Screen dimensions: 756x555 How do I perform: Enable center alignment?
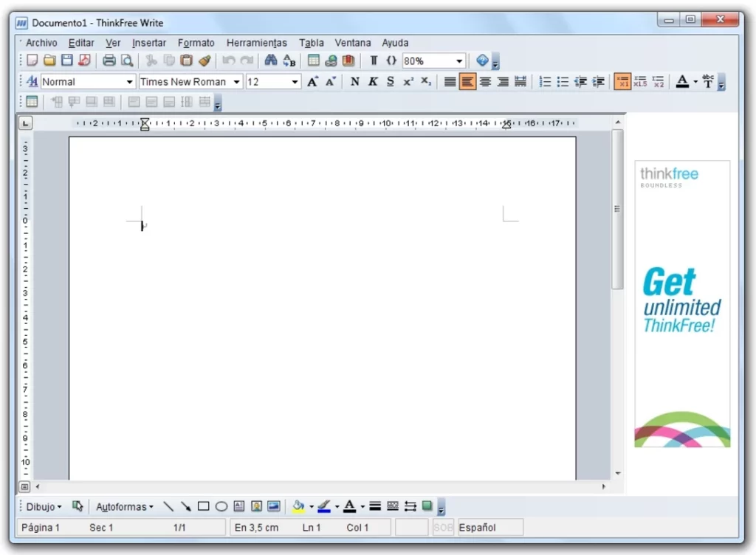485,82
